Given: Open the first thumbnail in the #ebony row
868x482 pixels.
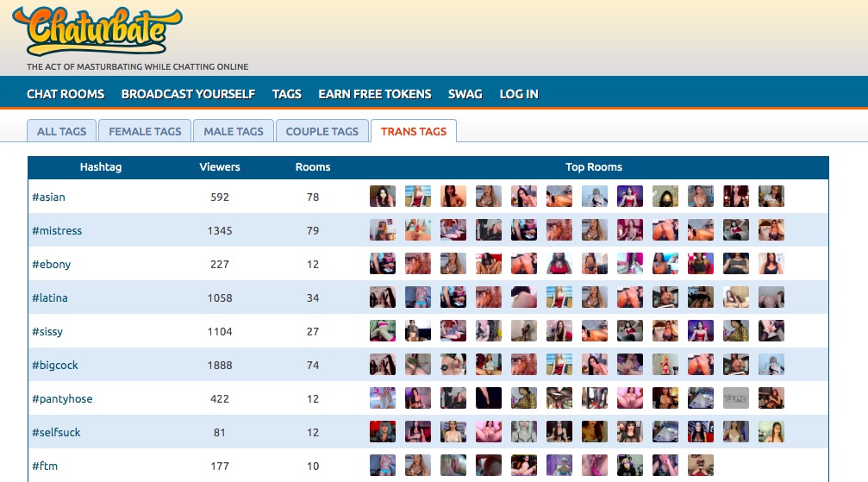Looking at the screenshot, I should coord(383,264).
